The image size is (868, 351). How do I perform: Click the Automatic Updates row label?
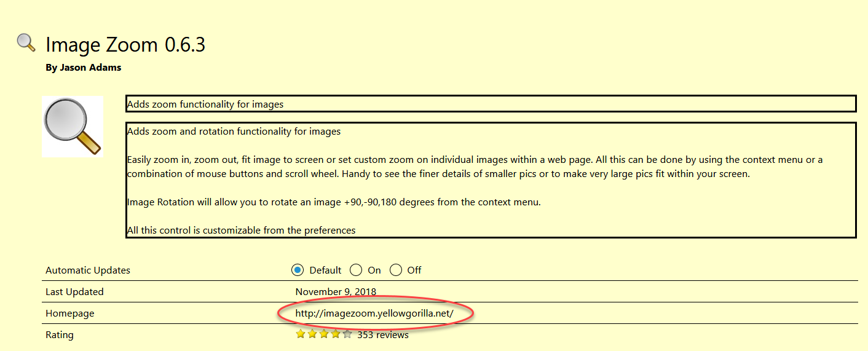tap(88, 270)
